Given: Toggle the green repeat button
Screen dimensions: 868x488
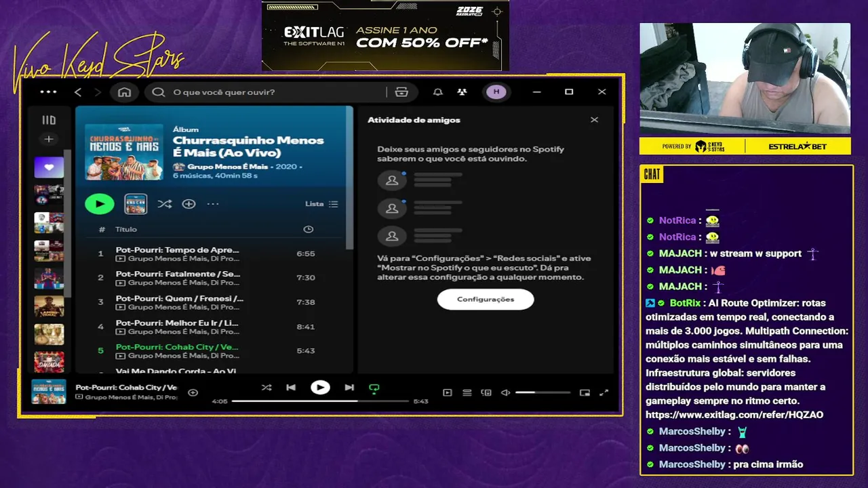Looking at the screenshot, I should click(374, 388).
